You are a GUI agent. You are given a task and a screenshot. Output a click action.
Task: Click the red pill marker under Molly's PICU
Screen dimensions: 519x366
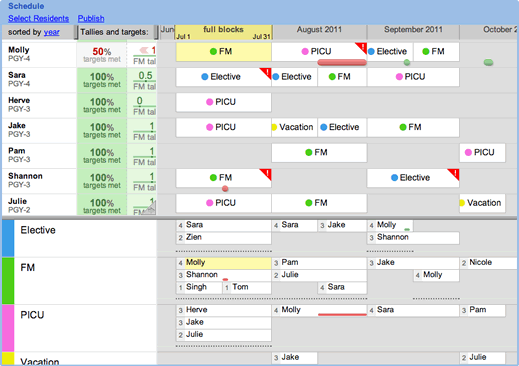click(x=342, y=62)
